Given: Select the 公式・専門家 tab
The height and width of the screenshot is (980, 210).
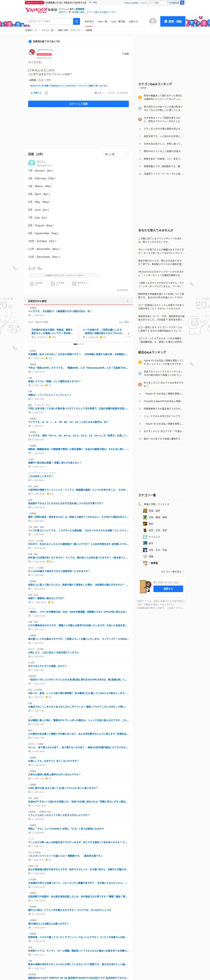Looking at the screenshot, I should (x=118, y=22).
